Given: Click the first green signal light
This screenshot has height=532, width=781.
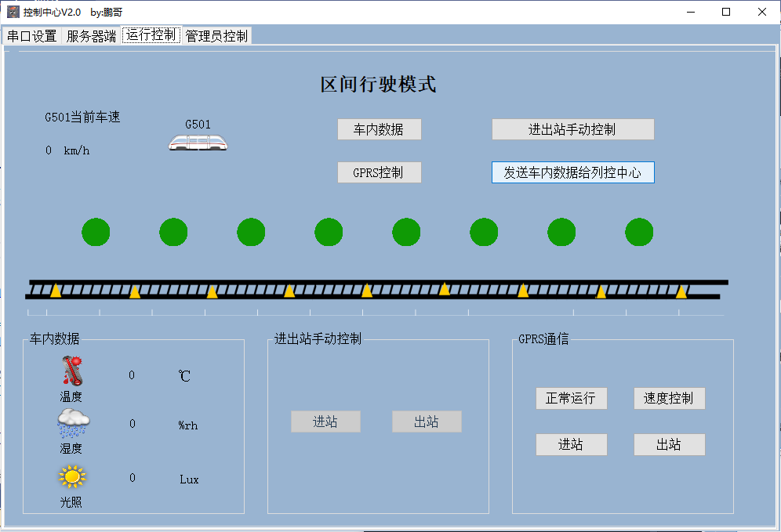Looking at the screenshot, I should coord(96,231).
